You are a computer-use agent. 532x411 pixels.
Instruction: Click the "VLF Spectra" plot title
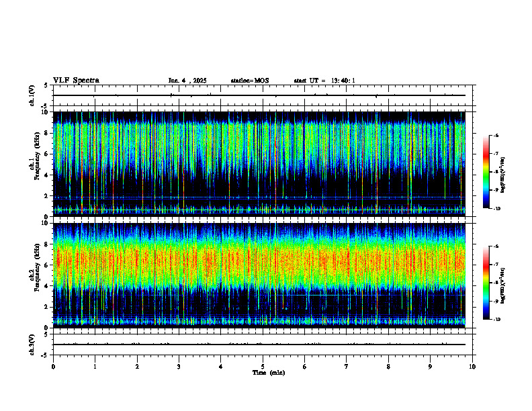coord(76,81)
